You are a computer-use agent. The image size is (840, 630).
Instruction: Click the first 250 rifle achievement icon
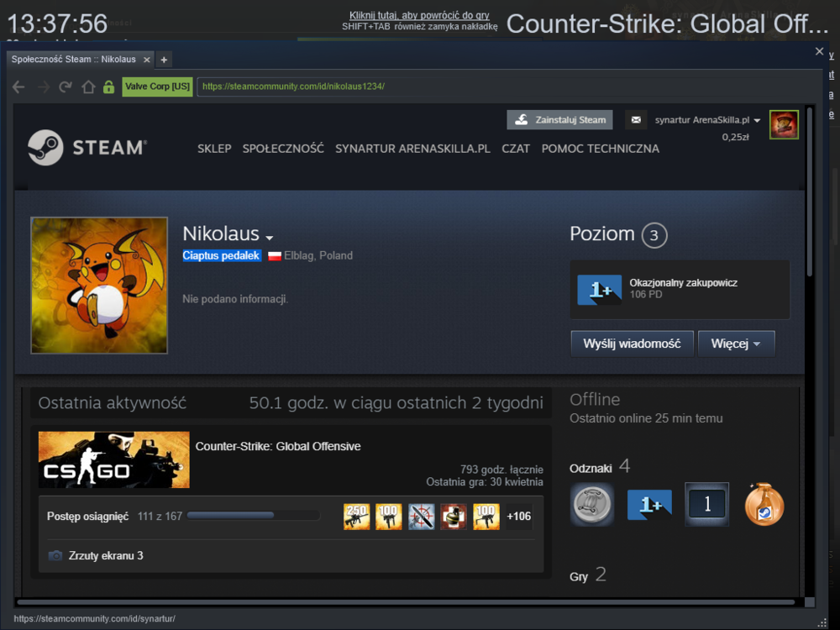[x=357, y=517]
